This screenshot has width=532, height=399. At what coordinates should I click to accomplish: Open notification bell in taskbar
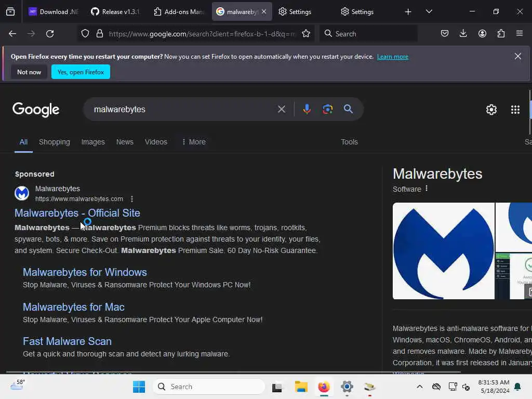click(x=518, y=387)
